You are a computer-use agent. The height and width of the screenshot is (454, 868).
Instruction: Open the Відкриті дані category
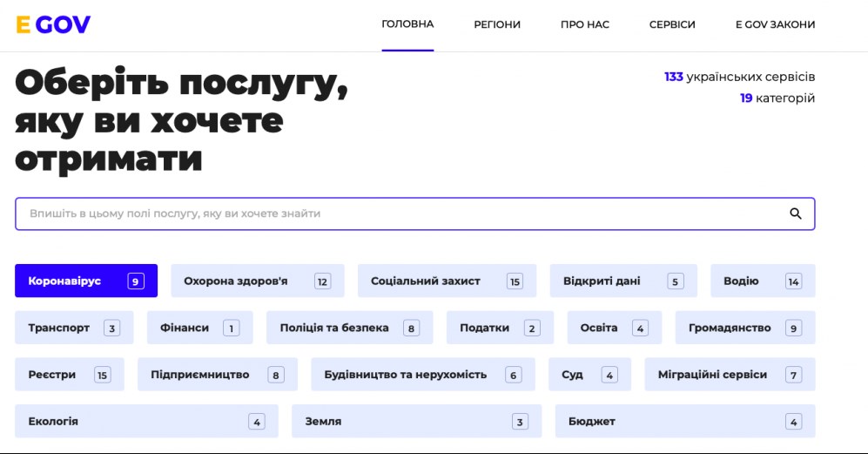(x=623, y=281)
